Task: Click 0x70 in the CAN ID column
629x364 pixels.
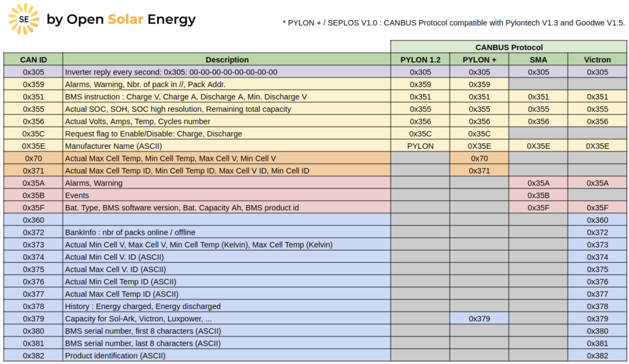Action: 33,158
